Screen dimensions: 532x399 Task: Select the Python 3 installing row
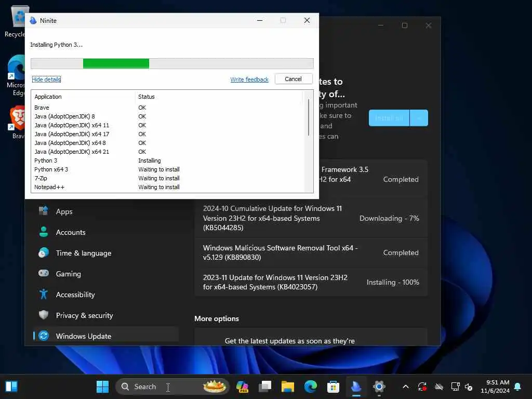click(x=169, y=161)
